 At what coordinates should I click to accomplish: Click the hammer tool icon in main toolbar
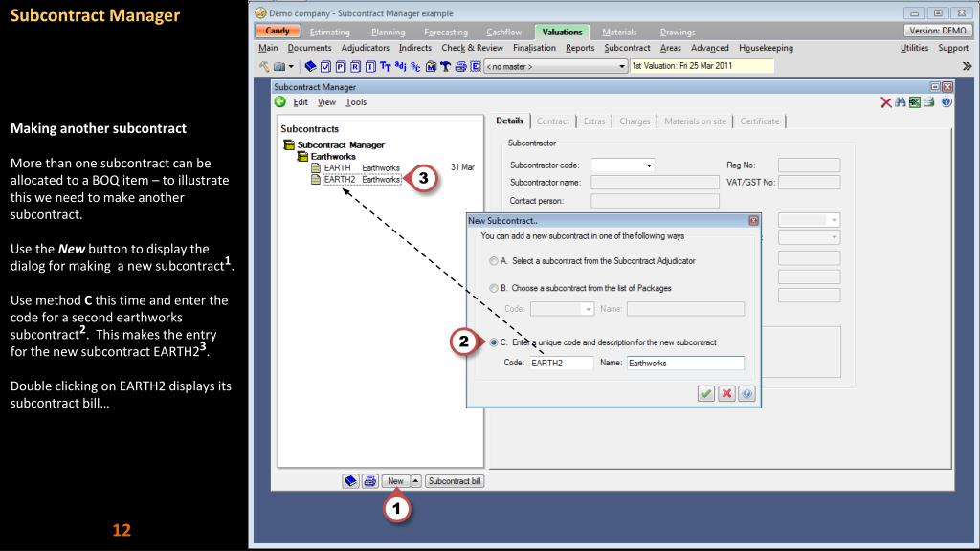264,66
